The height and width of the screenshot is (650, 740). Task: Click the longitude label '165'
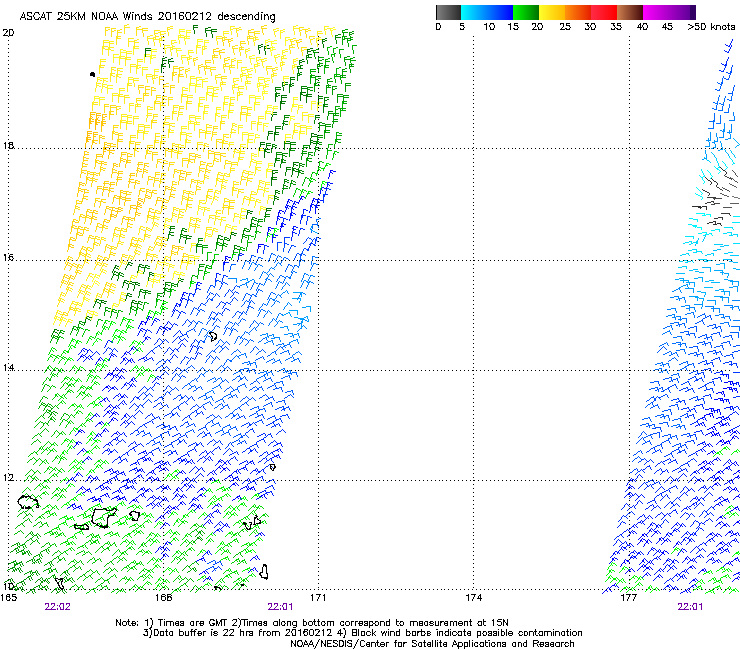tap(8, 598)
